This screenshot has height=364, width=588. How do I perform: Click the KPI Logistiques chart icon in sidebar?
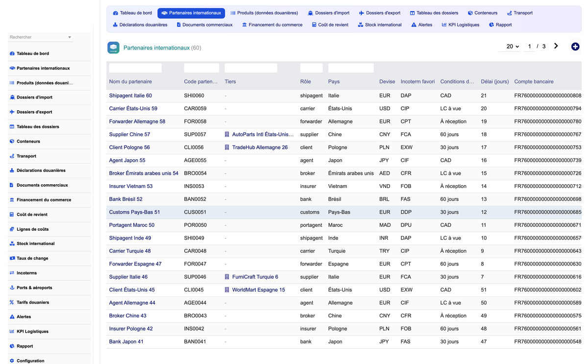tap(12, 331)
